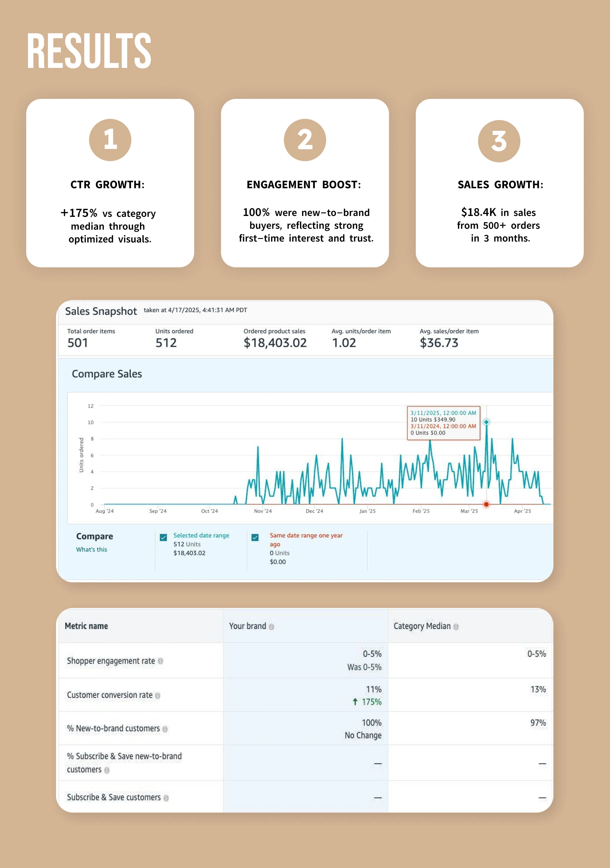This screenshot has width=610, height=868.
Task: Click info icon for Subscribe & Save new-to-brand customers
Action: click(107, 770)
